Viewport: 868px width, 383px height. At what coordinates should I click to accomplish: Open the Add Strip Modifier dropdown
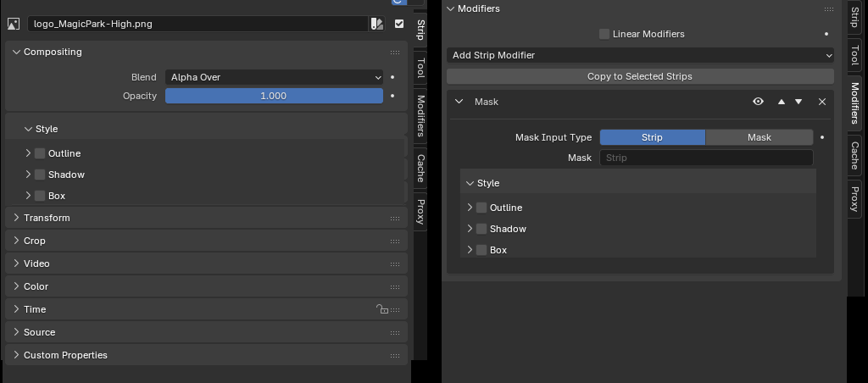coord(640,55)
